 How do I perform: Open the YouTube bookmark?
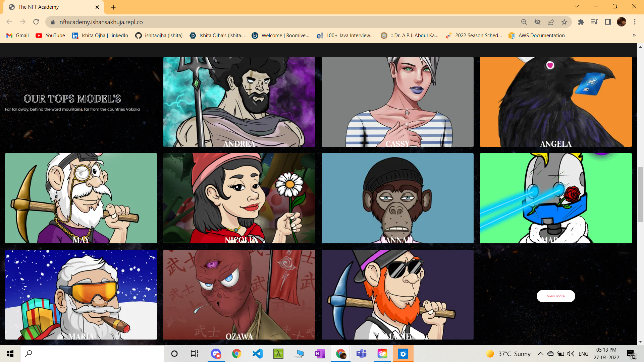click(x=50, y=35)
